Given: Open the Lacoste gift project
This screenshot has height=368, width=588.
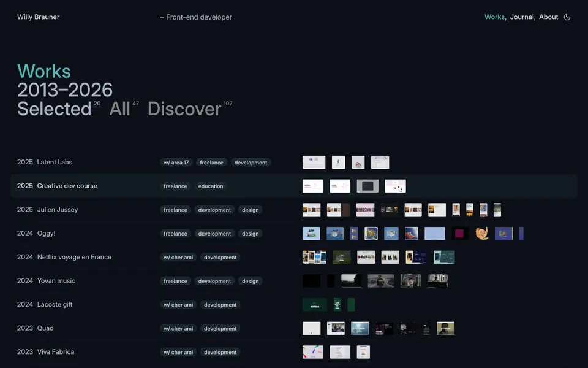Looking at the screenshot, I should (55, 304).
